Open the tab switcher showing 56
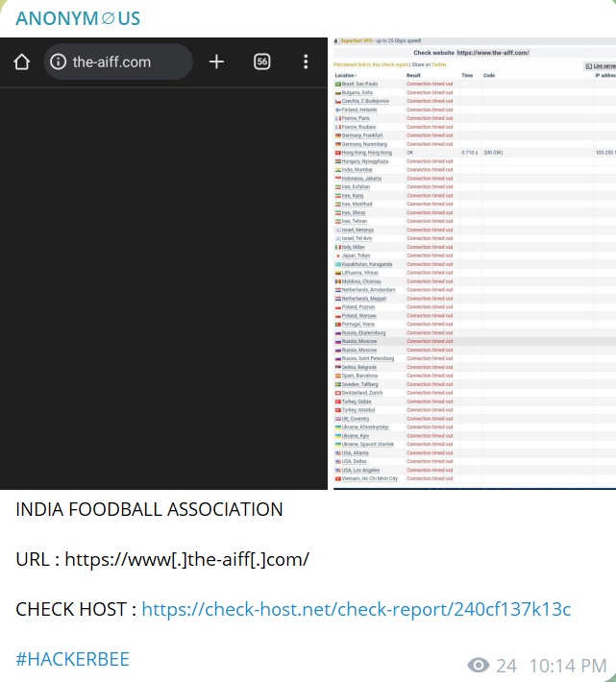 [x=262, y=61]
